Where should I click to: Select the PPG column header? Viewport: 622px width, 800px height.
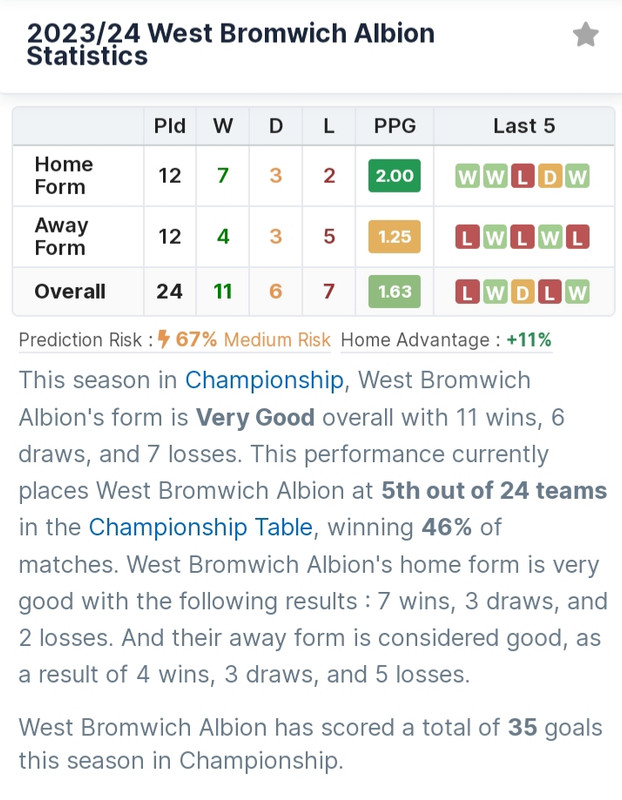point(394,126)
